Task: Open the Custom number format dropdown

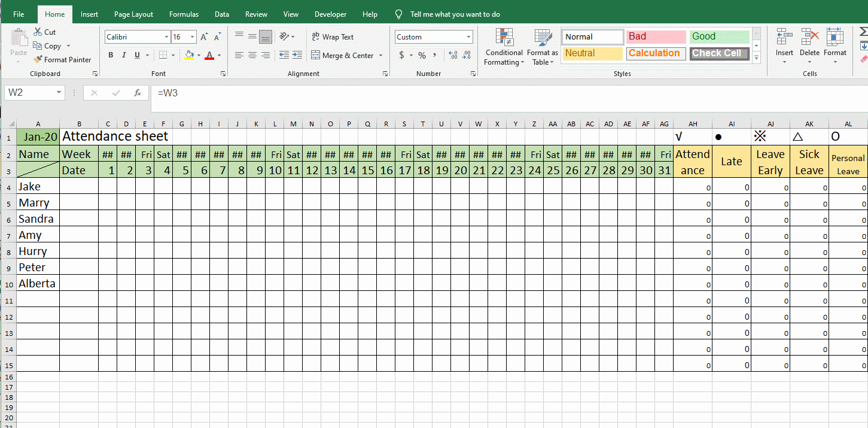Action: point(468,37)
